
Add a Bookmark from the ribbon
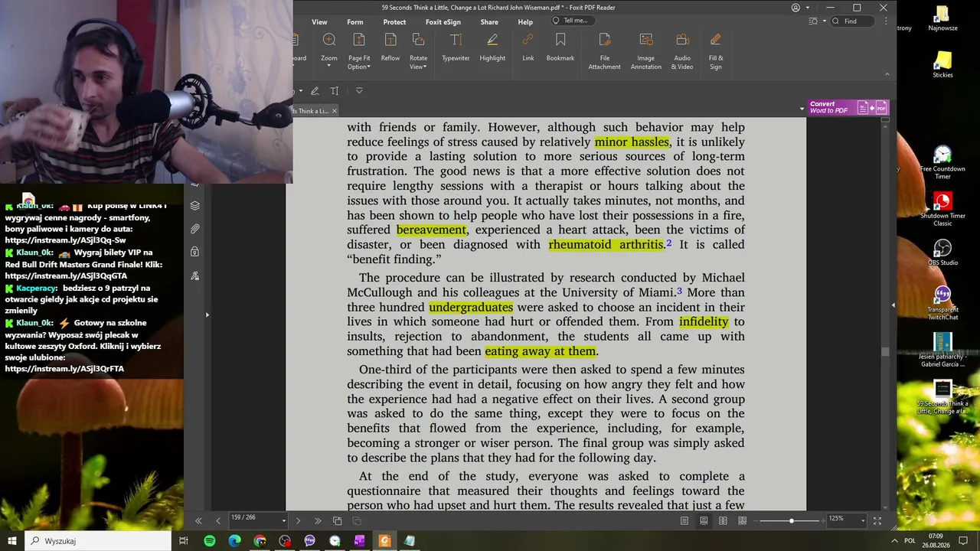click(560, 47)
